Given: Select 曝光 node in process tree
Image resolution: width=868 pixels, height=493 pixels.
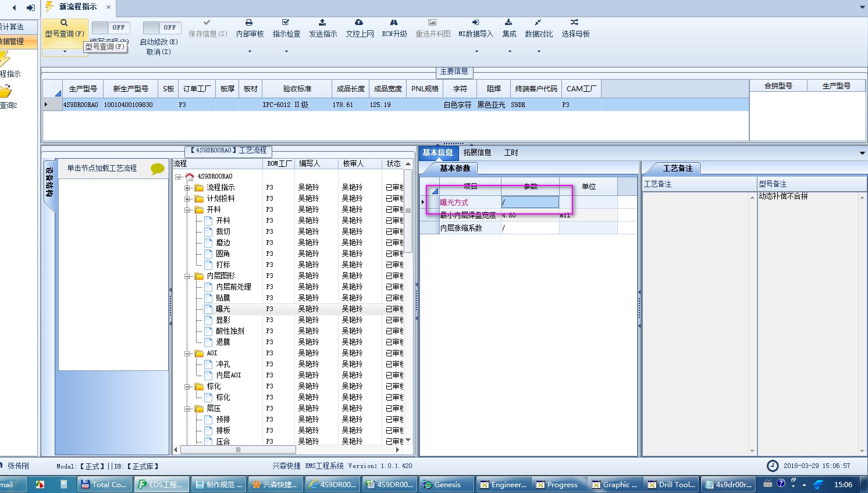Looking at the screenshot, I should pyautogui.click(x=223, y=309).
